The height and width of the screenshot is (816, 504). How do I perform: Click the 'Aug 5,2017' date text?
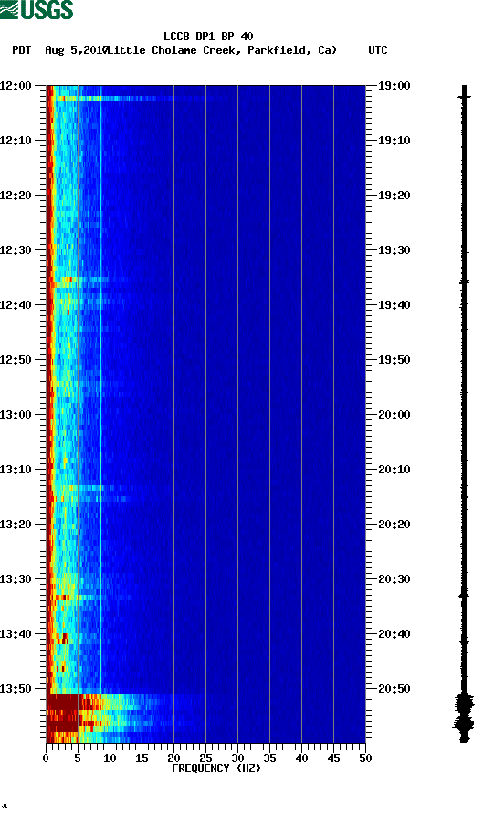[x=76, y=50]
